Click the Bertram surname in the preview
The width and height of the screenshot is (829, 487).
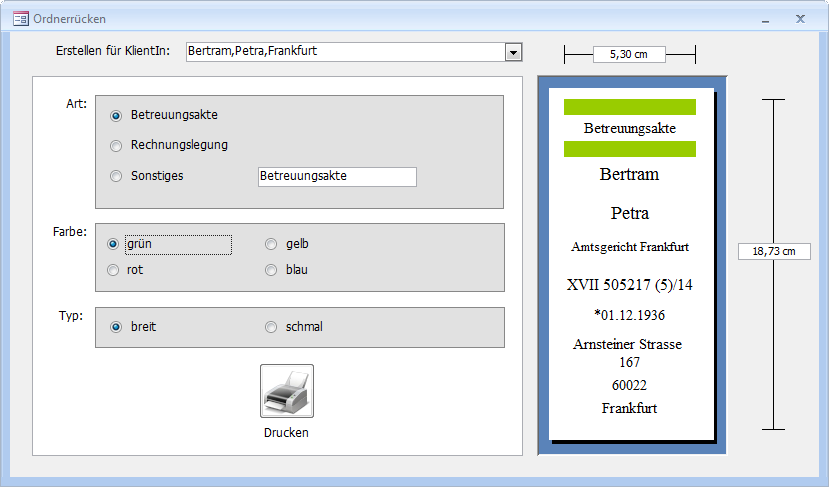(629, 174)
